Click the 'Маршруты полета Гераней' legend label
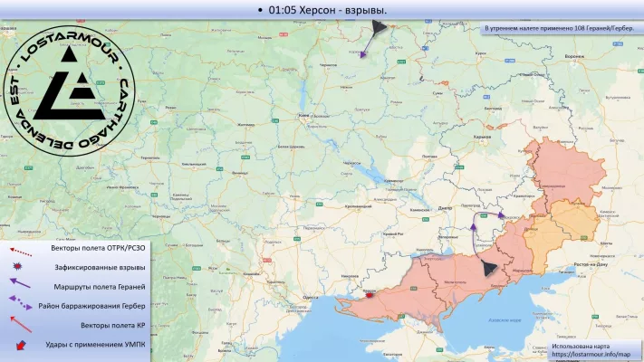Screen dimensions: 644x362 (x=101, y=286)
